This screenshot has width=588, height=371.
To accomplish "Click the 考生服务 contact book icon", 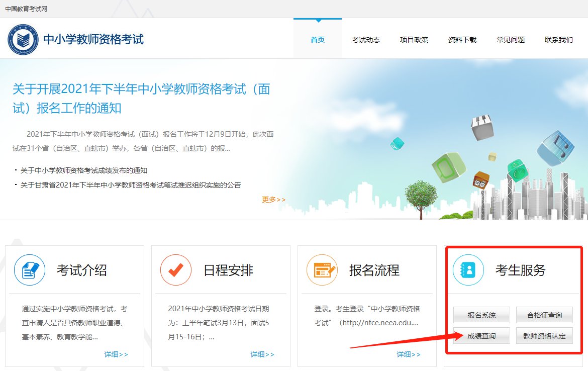I will (x=468, y=270).
